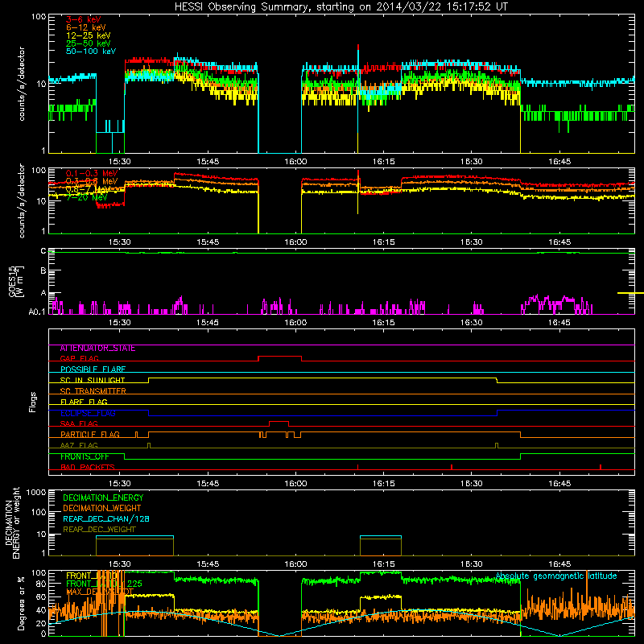The height and width of the screenshot is (644, 644).
Task: Click the DECIMATION_WEIGHT legend label
Action: [x=102, y=509]
